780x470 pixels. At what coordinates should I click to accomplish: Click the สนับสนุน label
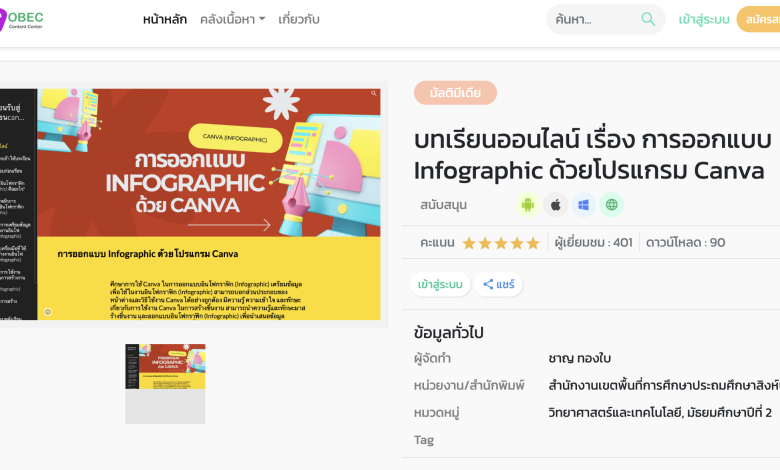[x=443, y=205]
